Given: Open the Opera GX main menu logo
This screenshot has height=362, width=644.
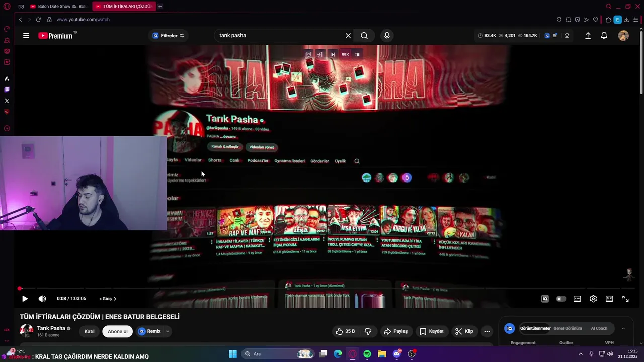Looking at the screenshot, I should click(7, 6).
